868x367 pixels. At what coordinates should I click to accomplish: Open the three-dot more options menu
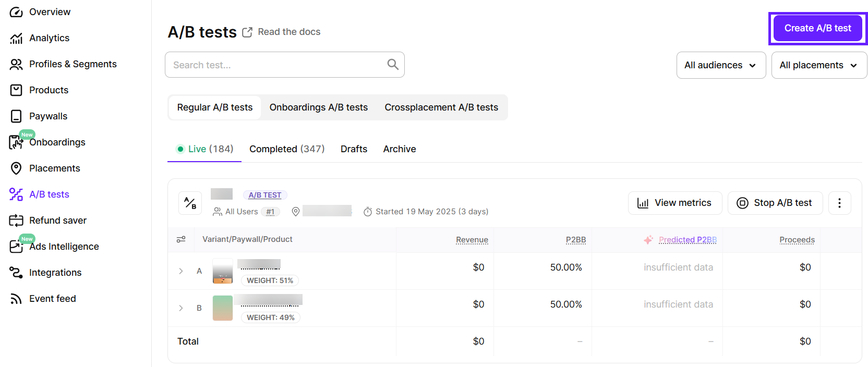pos(839,203)
